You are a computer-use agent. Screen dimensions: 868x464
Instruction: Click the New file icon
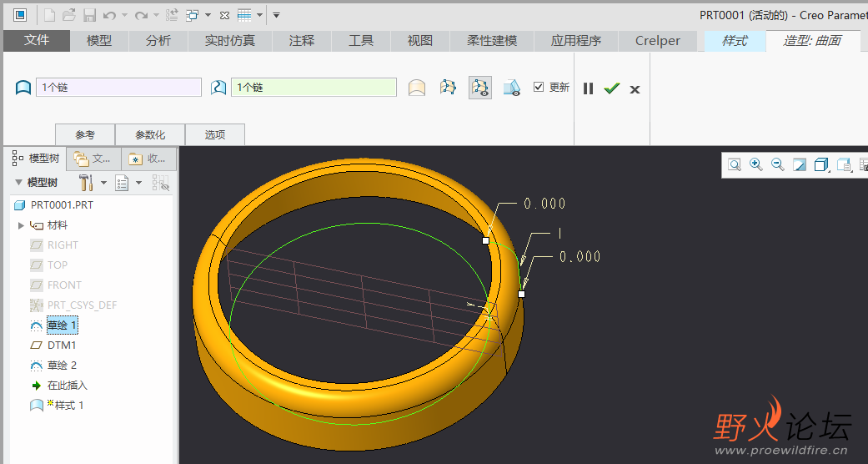click(49, 15)
